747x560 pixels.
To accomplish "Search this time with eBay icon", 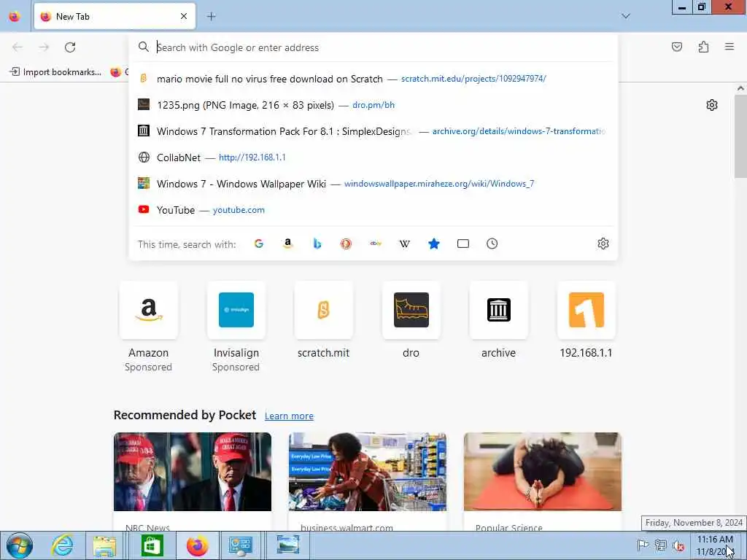I will coord(376,244).
